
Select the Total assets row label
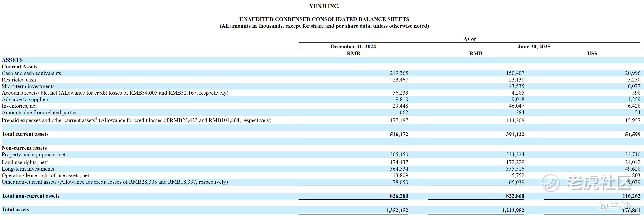15,210
